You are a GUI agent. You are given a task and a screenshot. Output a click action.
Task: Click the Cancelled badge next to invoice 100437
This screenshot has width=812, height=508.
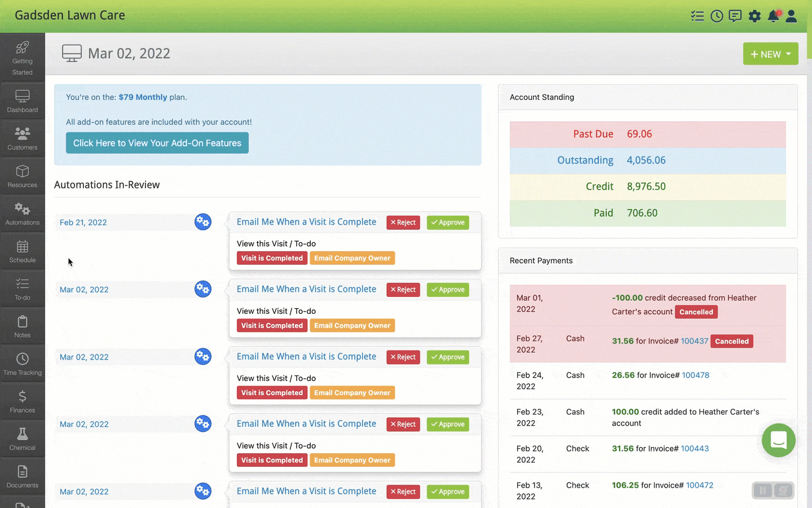tap(732, 341)
